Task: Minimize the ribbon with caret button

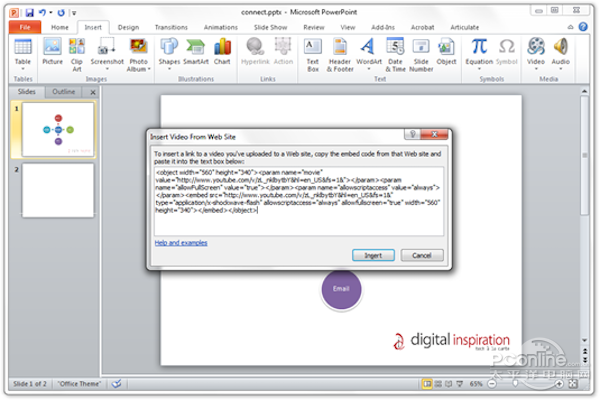Action: (570, 27)
